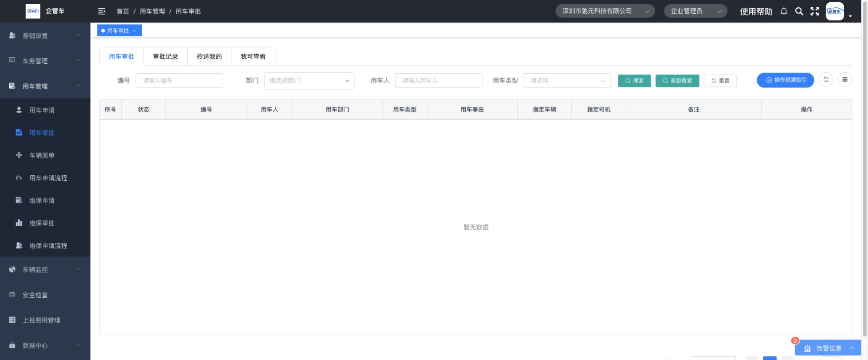Open column settings grid icon
This screenshot has width=868, height=360.
click(845, 80)
